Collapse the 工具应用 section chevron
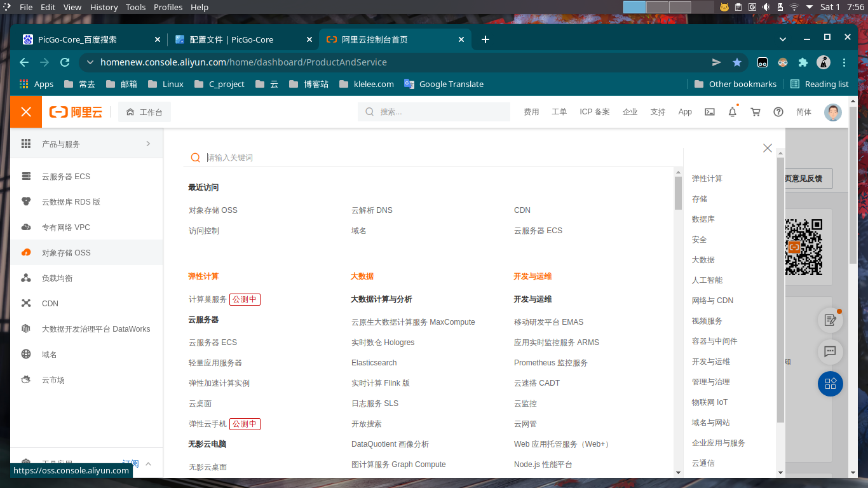 tap(148, 464)
